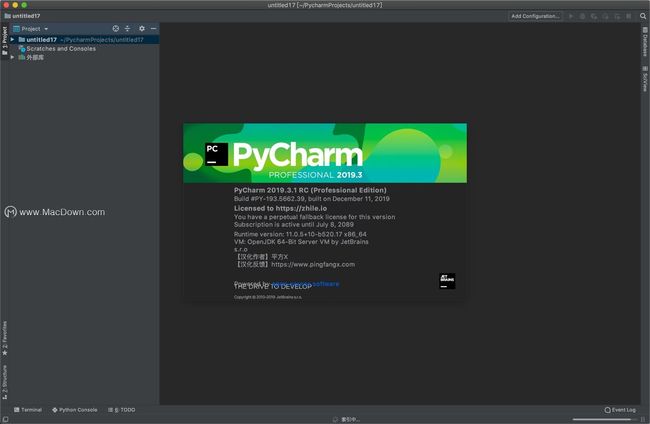
Task: Expand the untitled17 project folder
Action: (12, 40)
